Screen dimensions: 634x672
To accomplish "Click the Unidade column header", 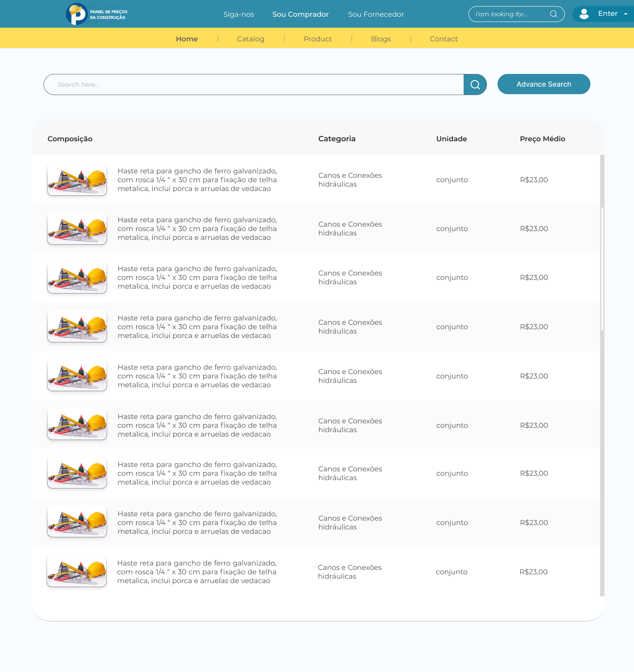I will click(452, 139).
